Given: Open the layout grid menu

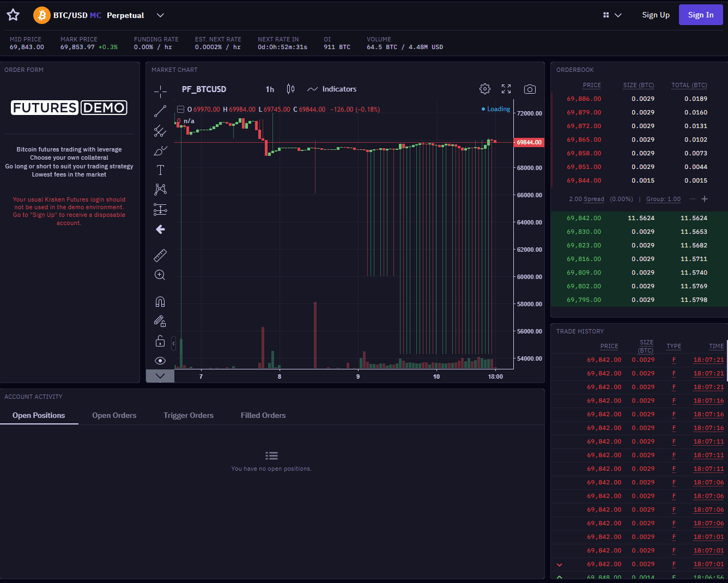Looking at the screenshot, I should [612, 15].
